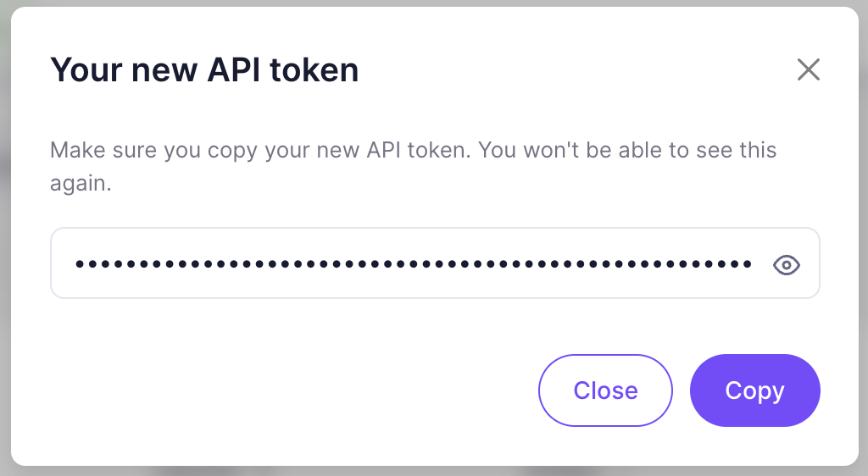Click the purple Copy button
The height and width of the screenshot is (476, 868).
[754, 390]
